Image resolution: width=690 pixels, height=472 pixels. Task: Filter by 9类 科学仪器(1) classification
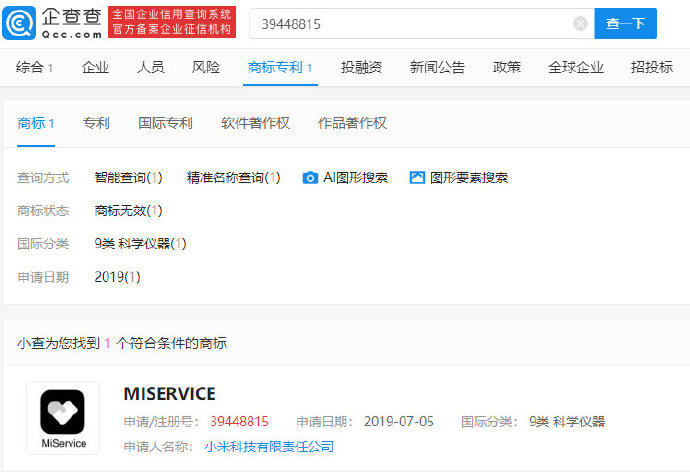click(140, 244)
